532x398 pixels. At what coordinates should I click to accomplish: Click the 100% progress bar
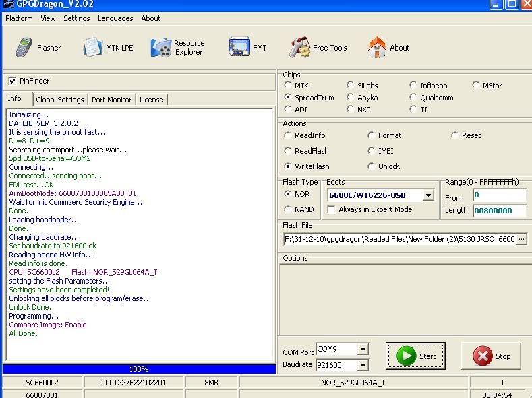(x=139, y=369)
